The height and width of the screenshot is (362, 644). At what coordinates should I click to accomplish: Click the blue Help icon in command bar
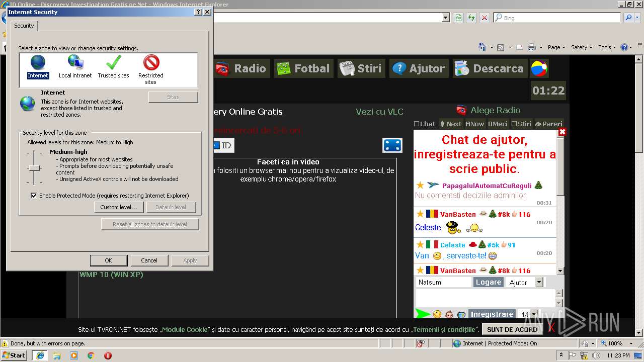[x=624, y=47]
